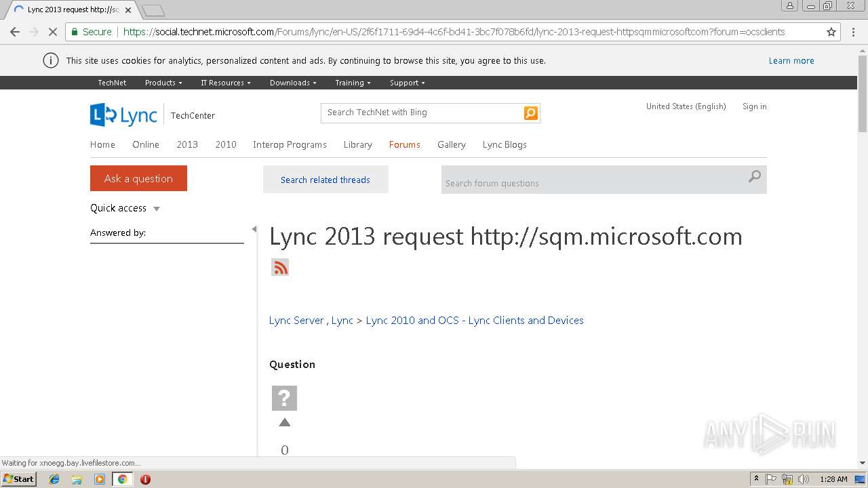Open the 2010 navigation tab
Viewport: 868px width, 488px height.
pyautogui.click(x=226, y=144)
